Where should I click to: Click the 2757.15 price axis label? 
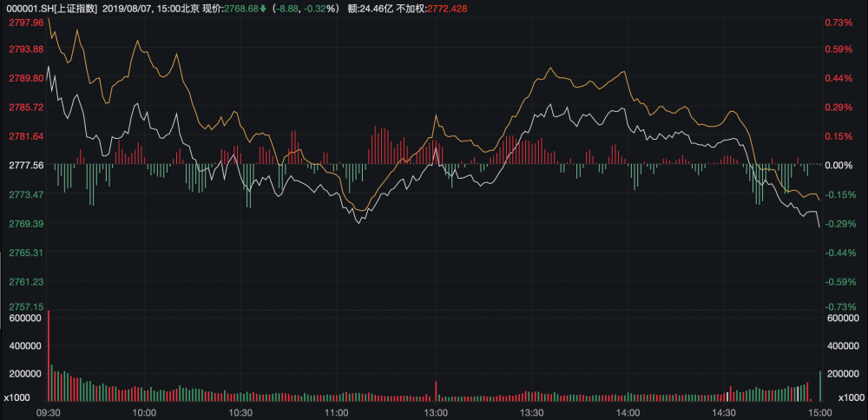click(x=27, y=306)
